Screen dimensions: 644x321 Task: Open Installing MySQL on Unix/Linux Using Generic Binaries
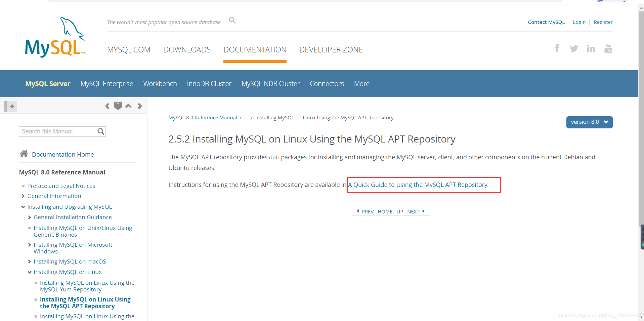tap(83, 231)
